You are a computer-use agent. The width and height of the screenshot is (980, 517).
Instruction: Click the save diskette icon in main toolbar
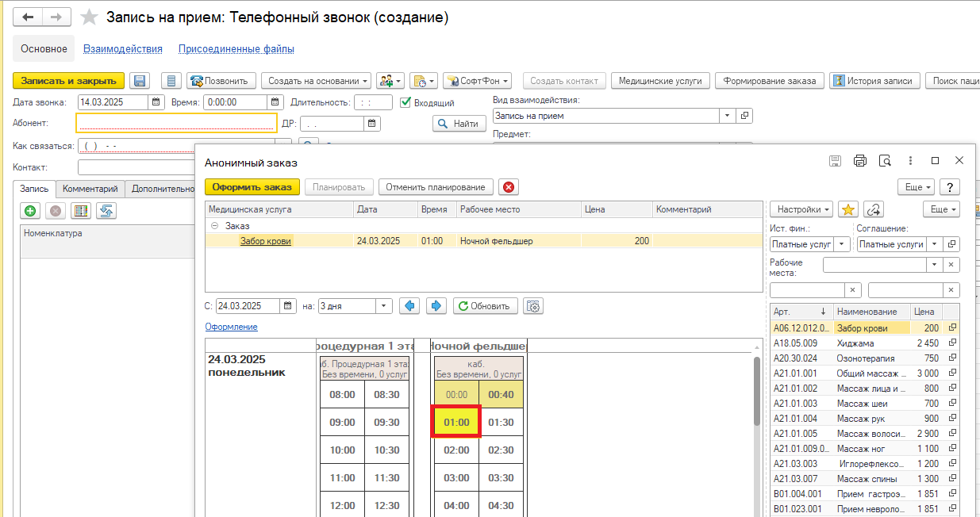click(x=140, y=81)
